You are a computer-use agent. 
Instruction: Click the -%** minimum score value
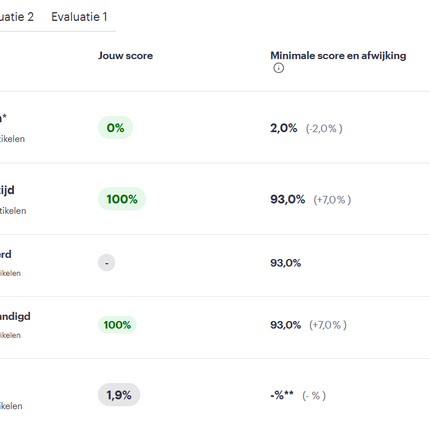[282, 395]
